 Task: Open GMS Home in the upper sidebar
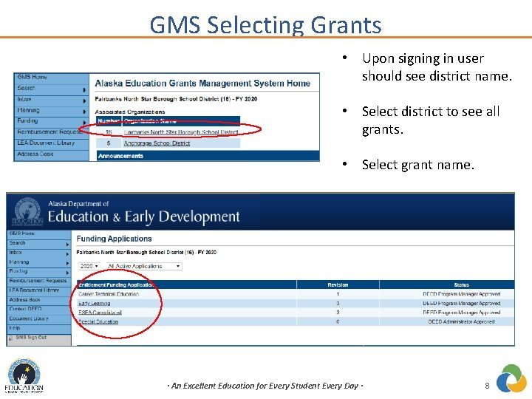tap(33, 77)
